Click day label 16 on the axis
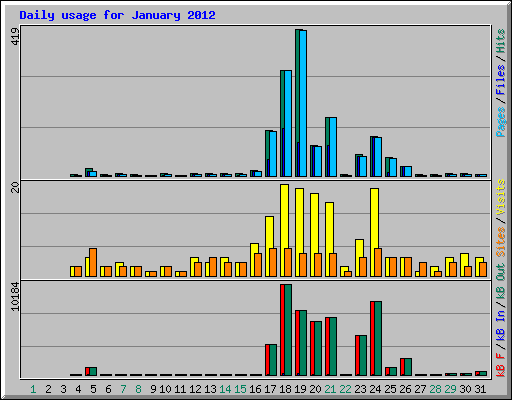 point(255,389)
